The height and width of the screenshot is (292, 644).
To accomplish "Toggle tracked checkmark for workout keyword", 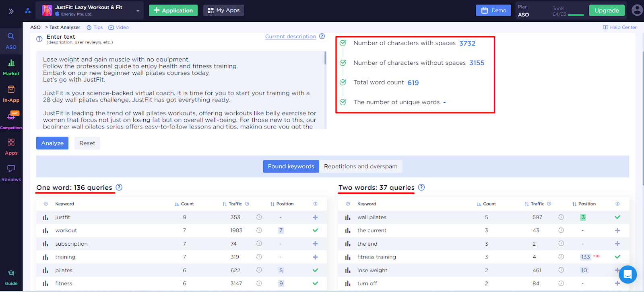I will pyautogui.click(x=315, y=230).
